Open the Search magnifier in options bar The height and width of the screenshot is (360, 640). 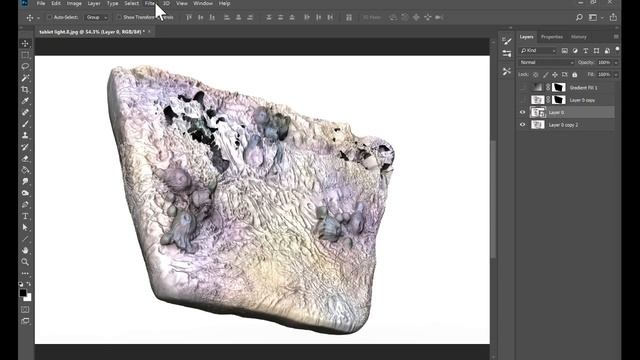[x=579, y=17]
